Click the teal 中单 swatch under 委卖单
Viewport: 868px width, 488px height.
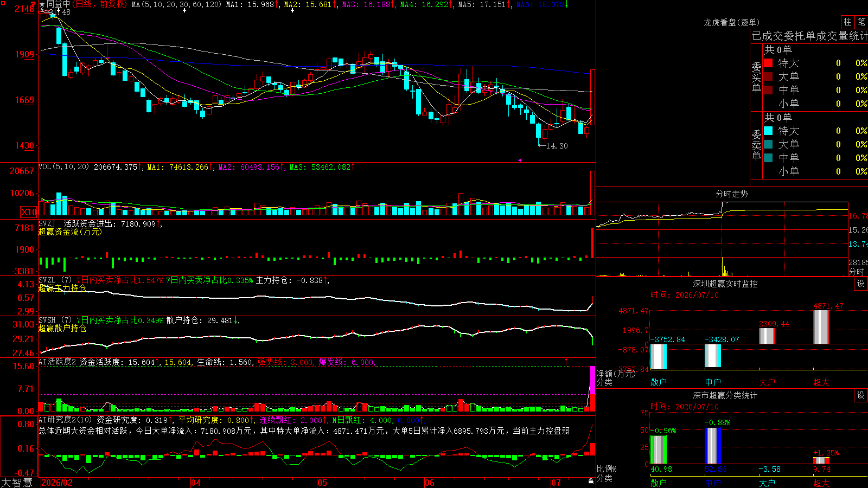point(768,158)
